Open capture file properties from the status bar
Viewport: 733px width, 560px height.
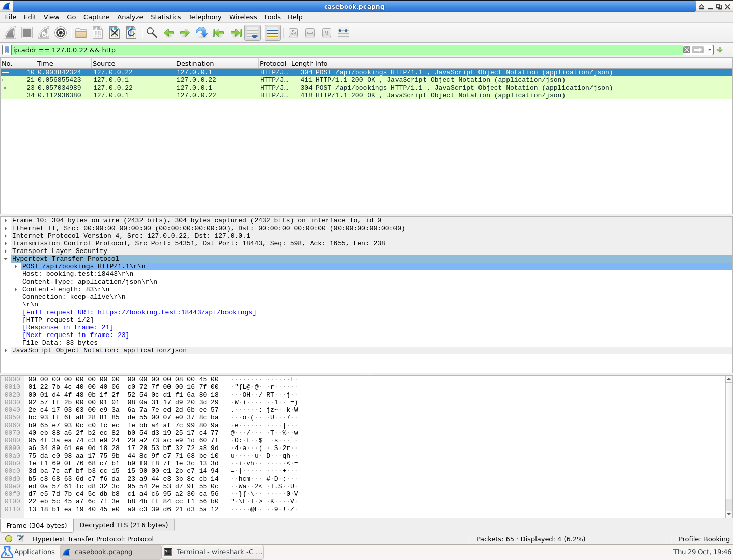pyautogui.click(x=21, y=539)
